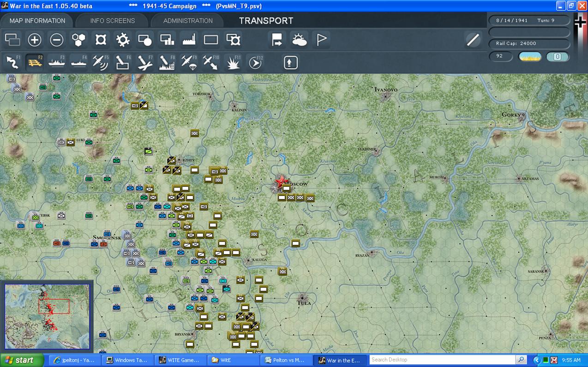
Task: Select the HQ counter near Torzhok
Action: point(135,106)
